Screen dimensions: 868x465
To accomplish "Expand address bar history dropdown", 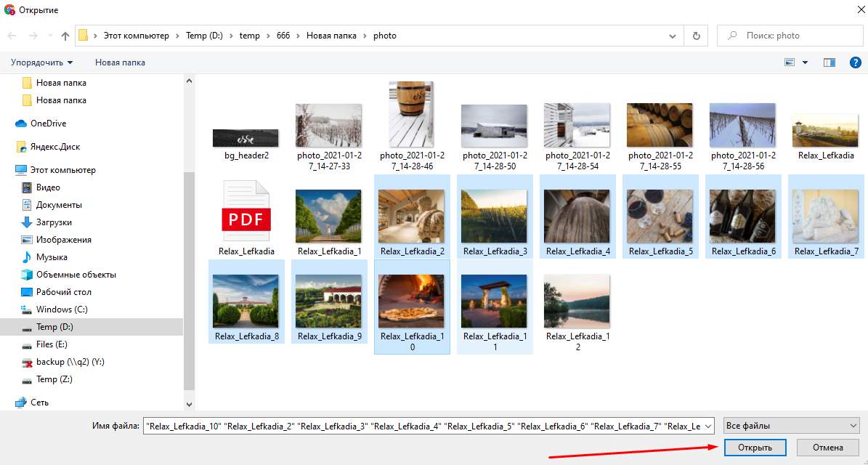I will tap(672, 36).
